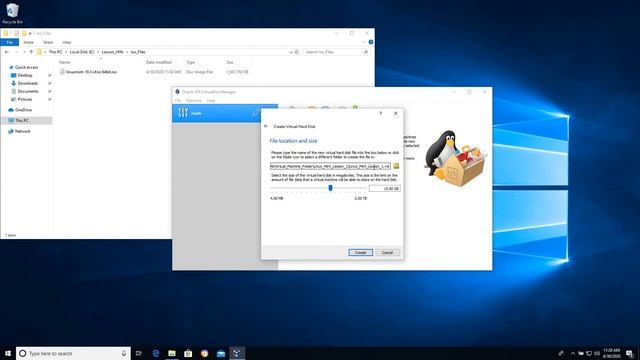Sort by the Date modified column header
Image resolution: width=640 pixels, height=360 pixels.
[x=159, y=62]
